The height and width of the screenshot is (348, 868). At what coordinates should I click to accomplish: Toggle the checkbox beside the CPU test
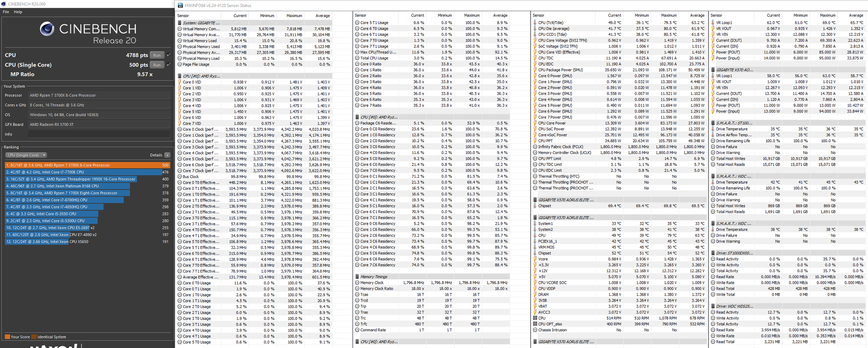coord(169,55)
